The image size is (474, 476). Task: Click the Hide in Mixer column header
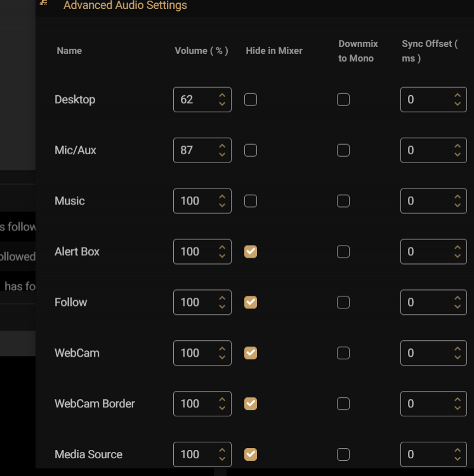[274, 51]
